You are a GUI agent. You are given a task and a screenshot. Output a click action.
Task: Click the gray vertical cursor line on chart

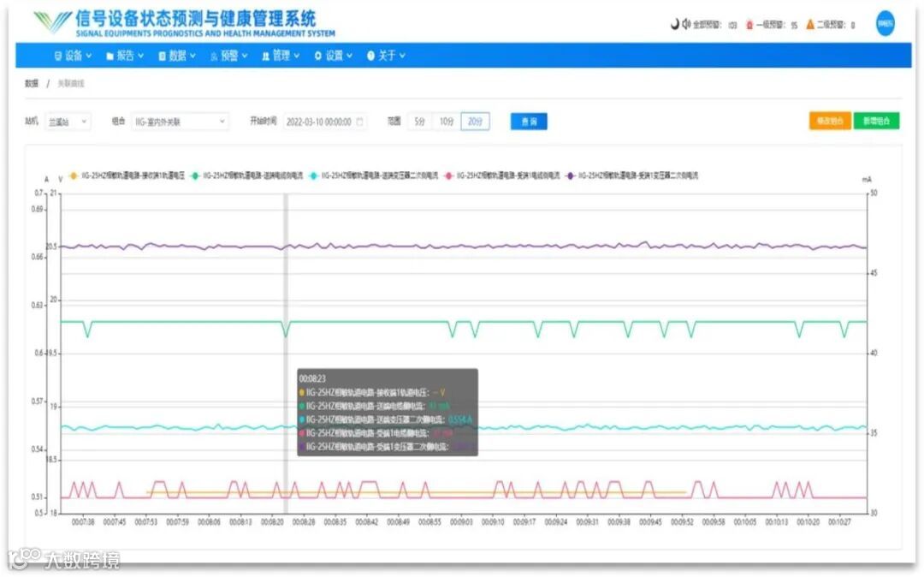(x=286, y=354)
